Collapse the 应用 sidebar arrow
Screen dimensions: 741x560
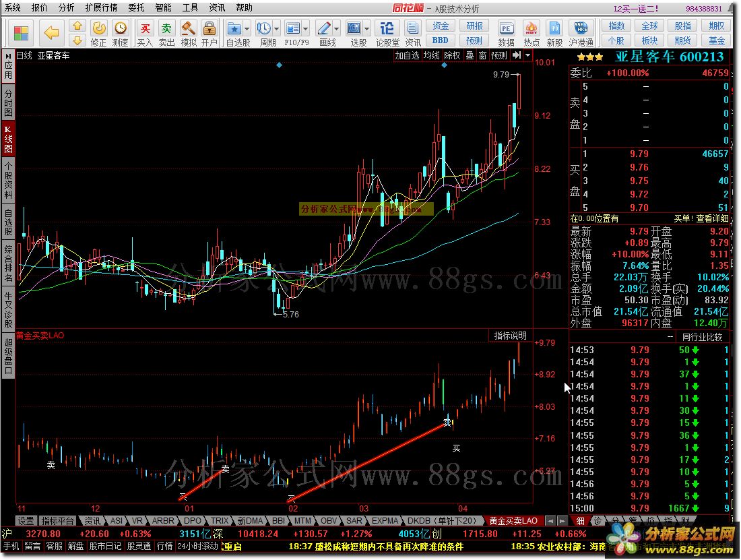tap(9, 56)
